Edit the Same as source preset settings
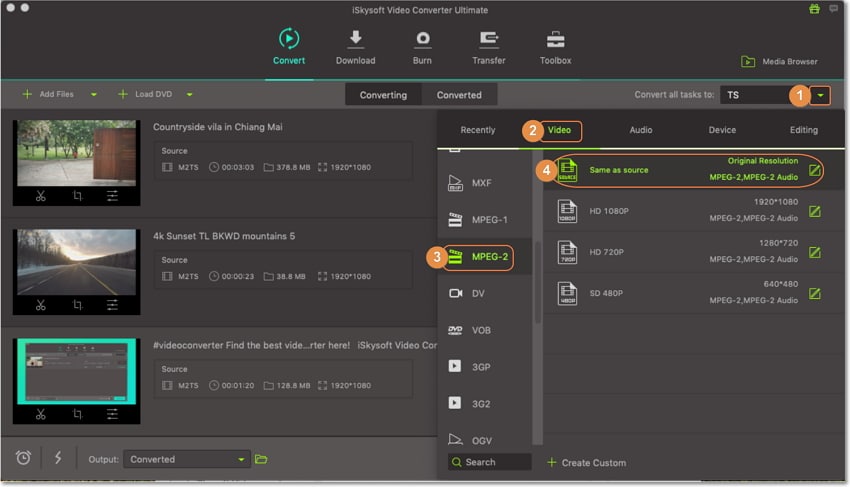Screen dimensions: 850x487 (814, 170)
